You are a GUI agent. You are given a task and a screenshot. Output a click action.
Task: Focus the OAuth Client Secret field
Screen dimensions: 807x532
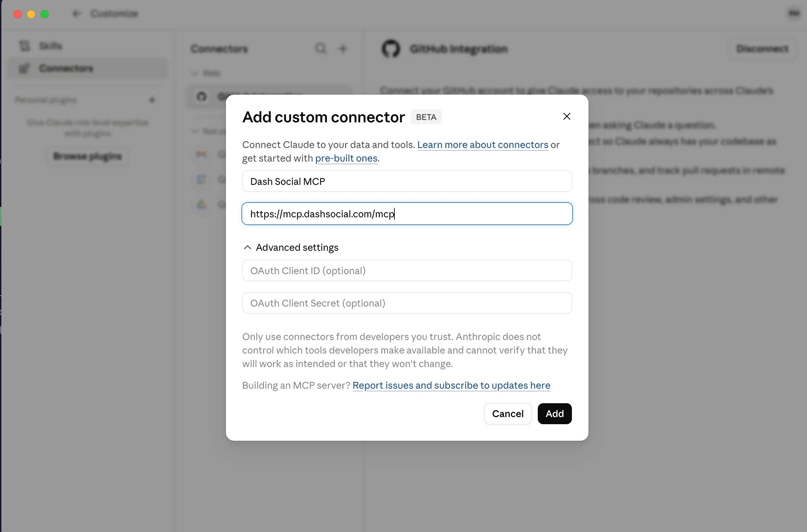(407, 303)
